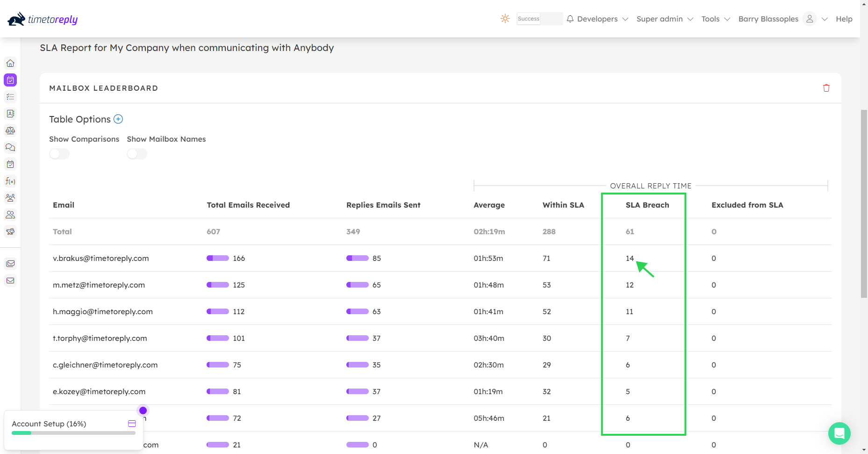Image resolution: width=868 pixels, height=454 pixels.
Task: Expand Table Options with plus icon
Action: [x=118, y=119]
